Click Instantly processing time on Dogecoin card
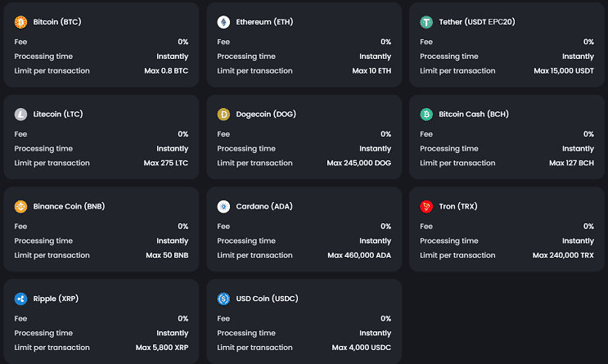608x364 pixels. pos(376,149)
